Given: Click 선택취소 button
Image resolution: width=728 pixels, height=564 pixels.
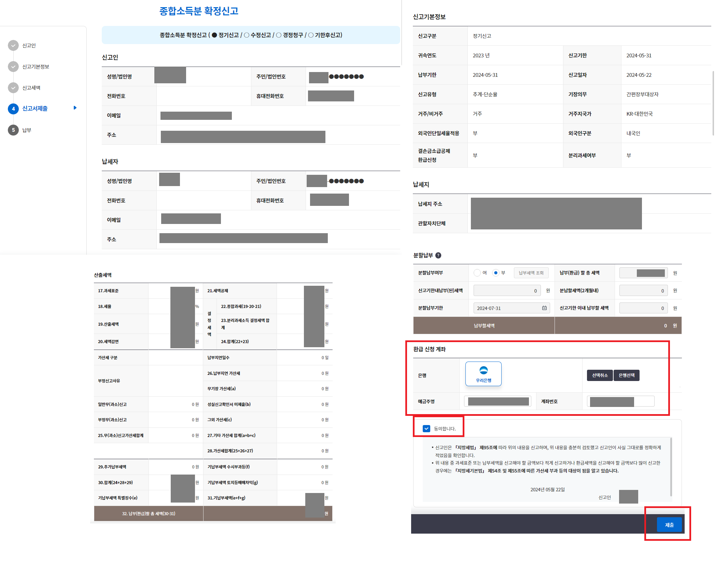Looking at the screenshot, I should coord(600,375).
